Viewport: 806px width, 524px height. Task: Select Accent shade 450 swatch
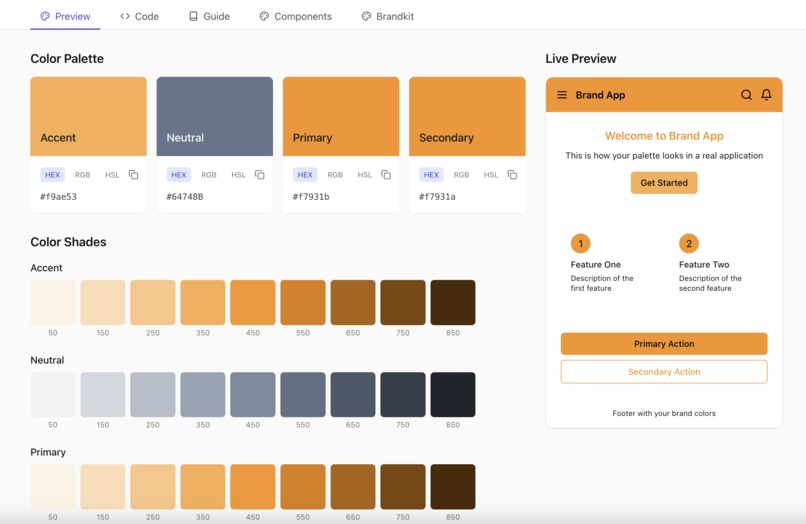[x=253, y=302]
